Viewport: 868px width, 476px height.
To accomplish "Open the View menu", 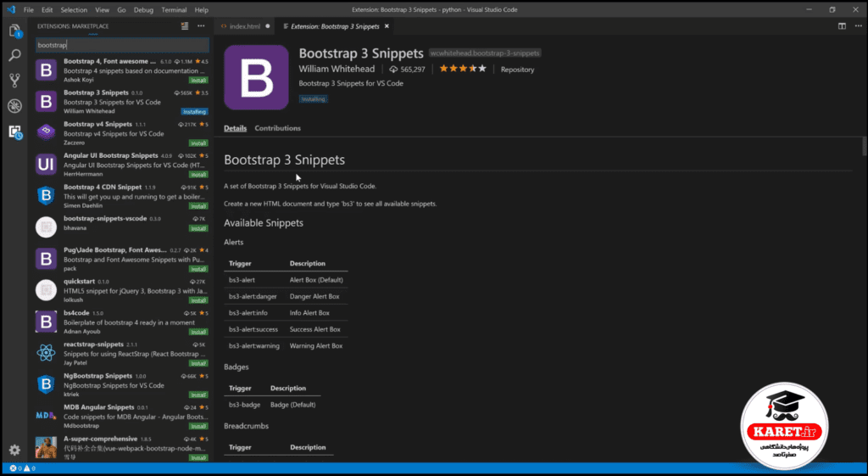I will tap(102, 10).
